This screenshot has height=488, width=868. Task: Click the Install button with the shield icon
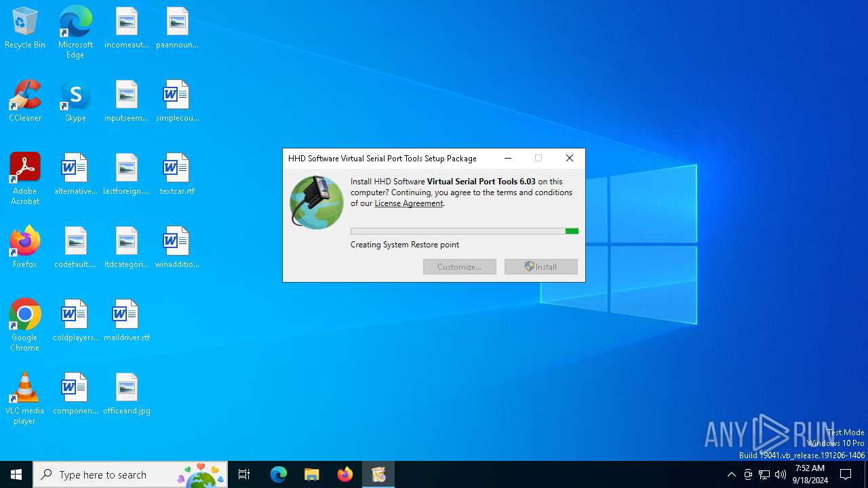point(541,266)
